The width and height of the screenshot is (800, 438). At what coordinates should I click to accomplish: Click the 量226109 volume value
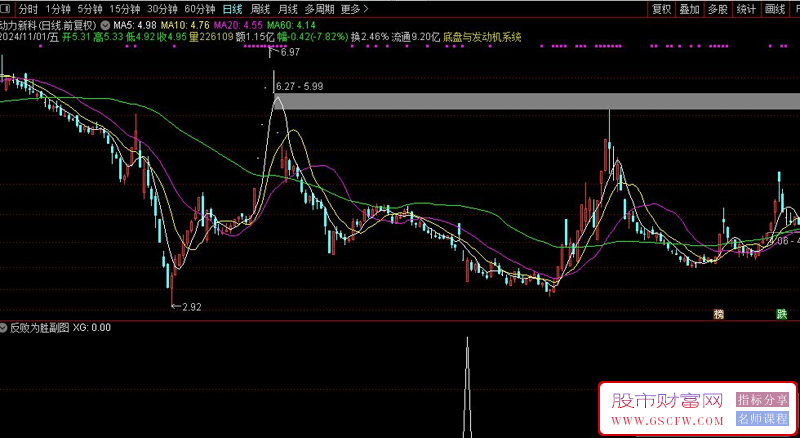[211, 37]
